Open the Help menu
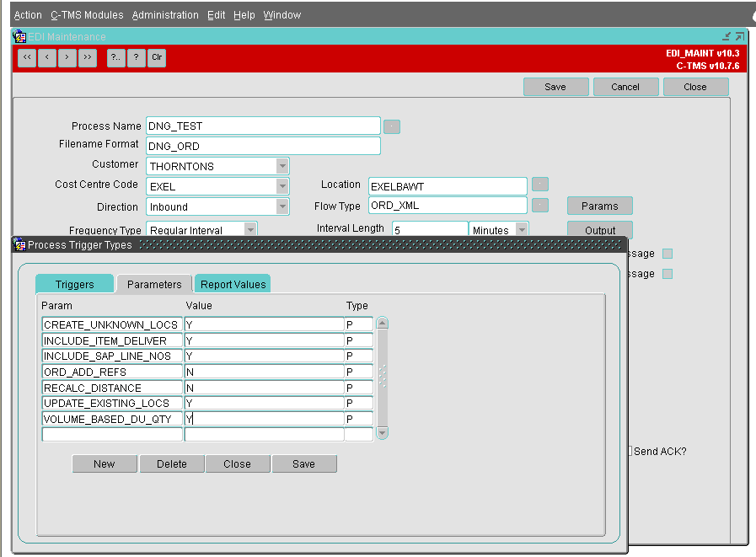 pos(244,15)
